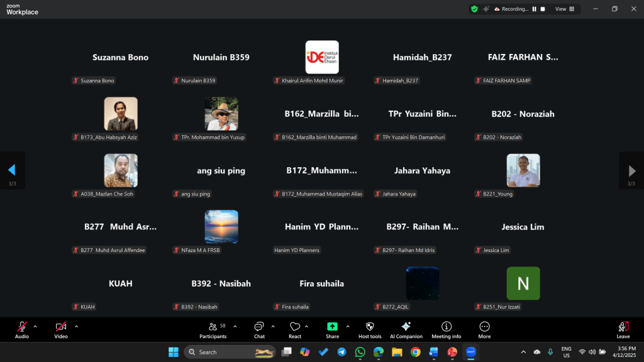Go to the previous page of participants
Viewport: 644px width, 362px height.
click(11, 170)
